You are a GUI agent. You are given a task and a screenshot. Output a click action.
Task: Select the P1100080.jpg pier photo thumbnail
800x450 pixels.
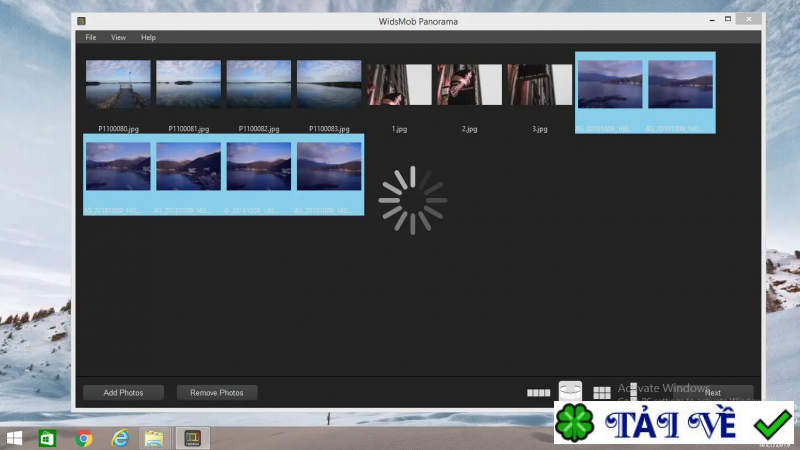tap(118, 84)
